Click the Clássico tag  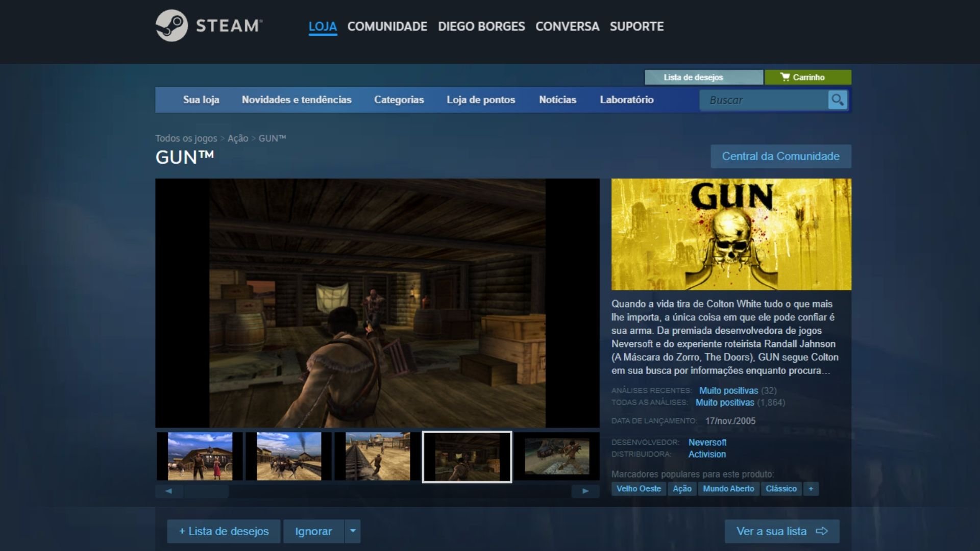pyautogui.click(x=781, y=489)
